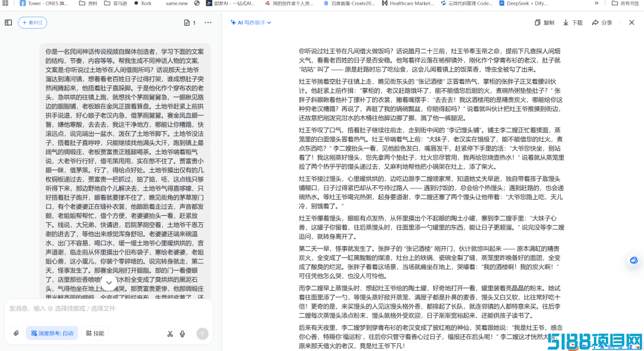This screenshot has width=644, height=351.
Task: Send the message with arrow button
Action: (202, 334)
